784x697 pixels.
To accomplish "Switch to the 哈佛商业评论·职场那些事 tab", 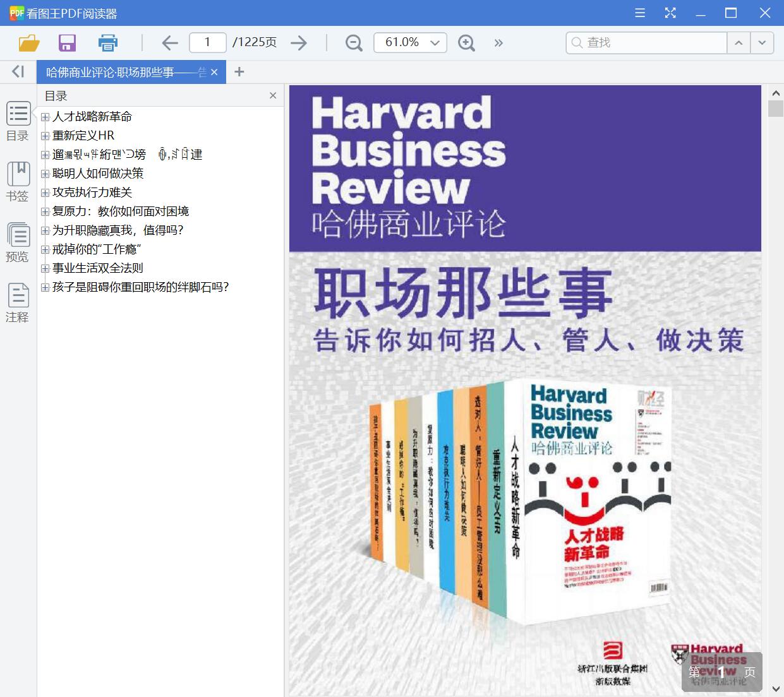I will [x=126, y=72].
